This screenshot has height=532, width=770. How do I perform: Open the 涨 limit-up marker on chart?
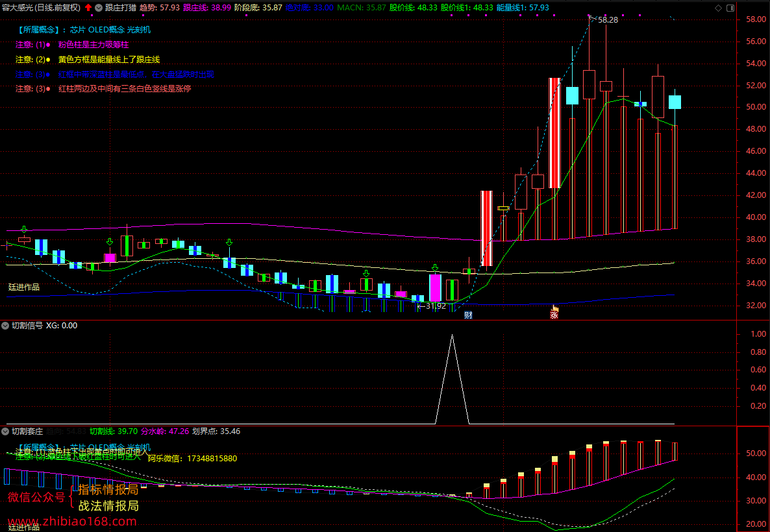click(x=554, y=315)
